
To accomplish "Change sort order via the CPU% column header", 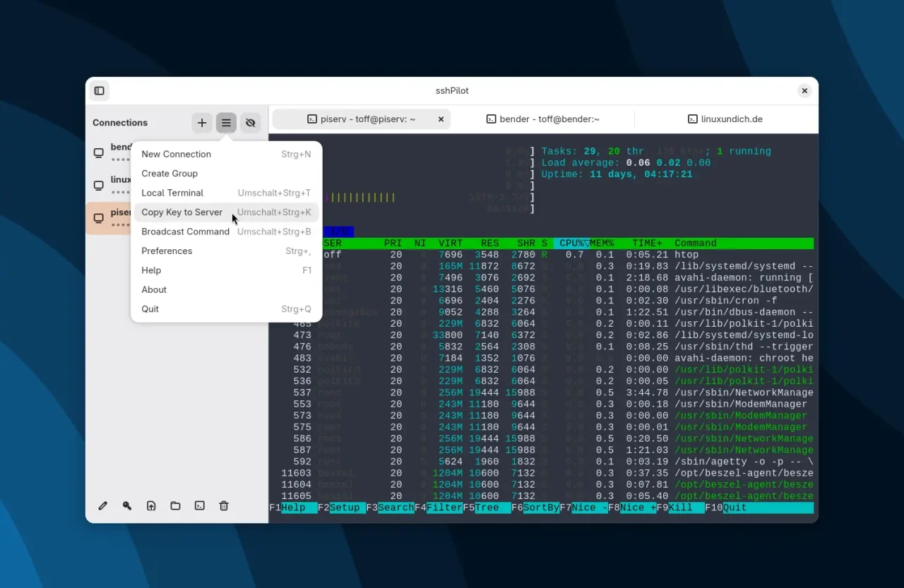I will pyautogui.click(x=573, y=243).
